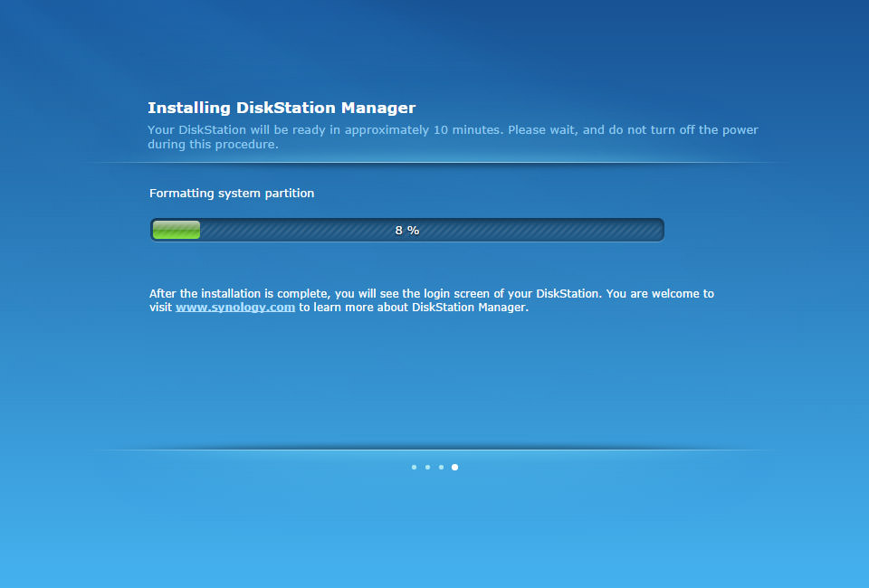Click the installation progress bar showing 8 %

406,230
